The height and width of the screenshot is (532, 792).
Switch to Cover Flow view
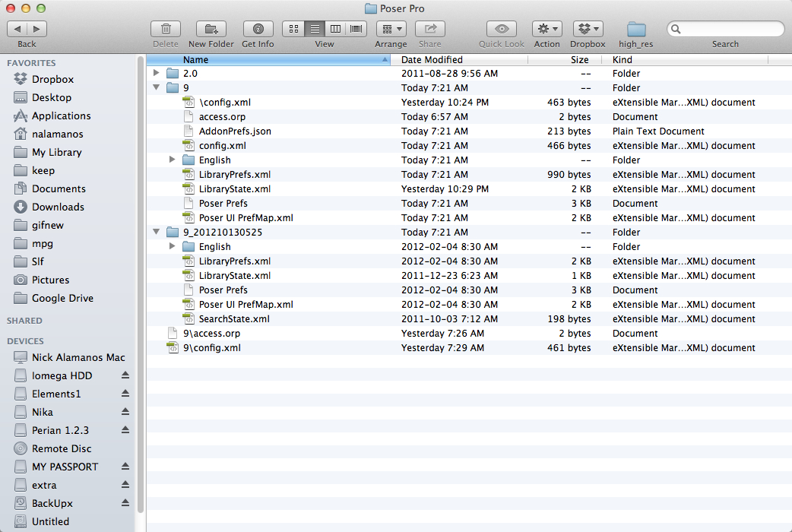point(356,29)
